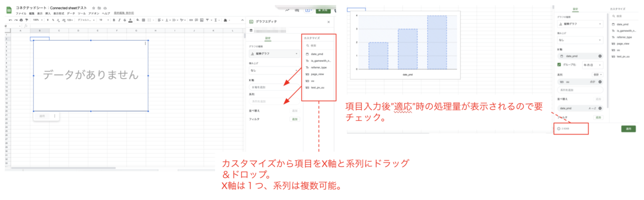Click the 適用 button under the empty chart
This screenshot has width=644, height=200.
pyautogui.click(x=42, y=116)
